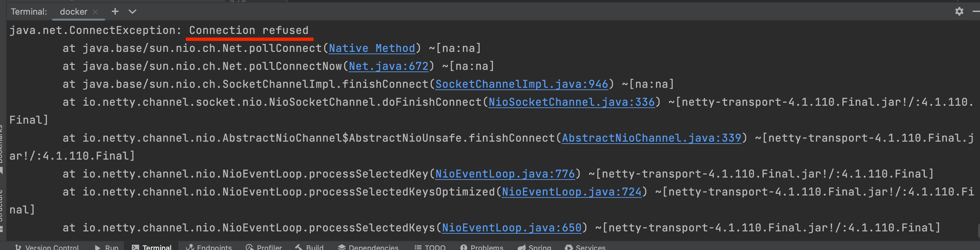Open the AbstractNioChannel.java:339 link
980x250 pixels.
651,138
